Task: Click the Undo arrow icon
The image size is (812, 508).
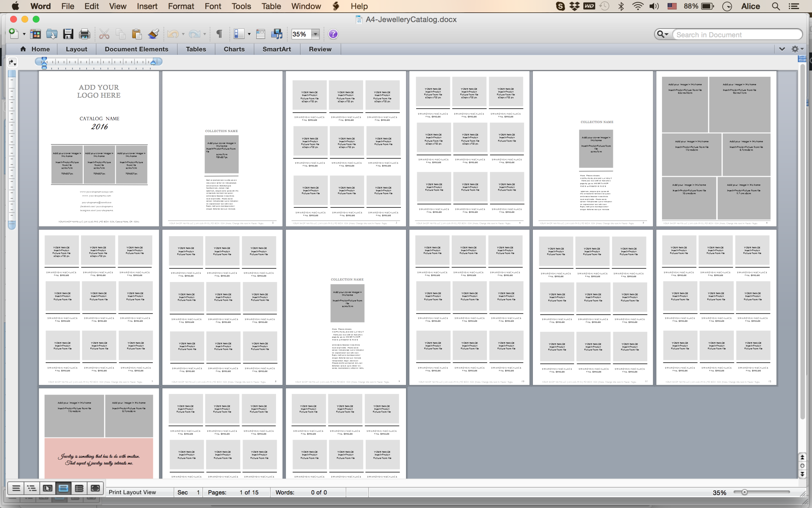Action: pyautogui.click(x=173, y=34)
